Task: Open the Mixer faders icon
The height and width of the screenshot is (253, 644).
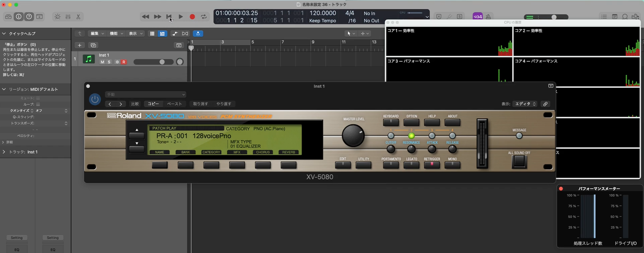Action: click(x=68, y=17)
